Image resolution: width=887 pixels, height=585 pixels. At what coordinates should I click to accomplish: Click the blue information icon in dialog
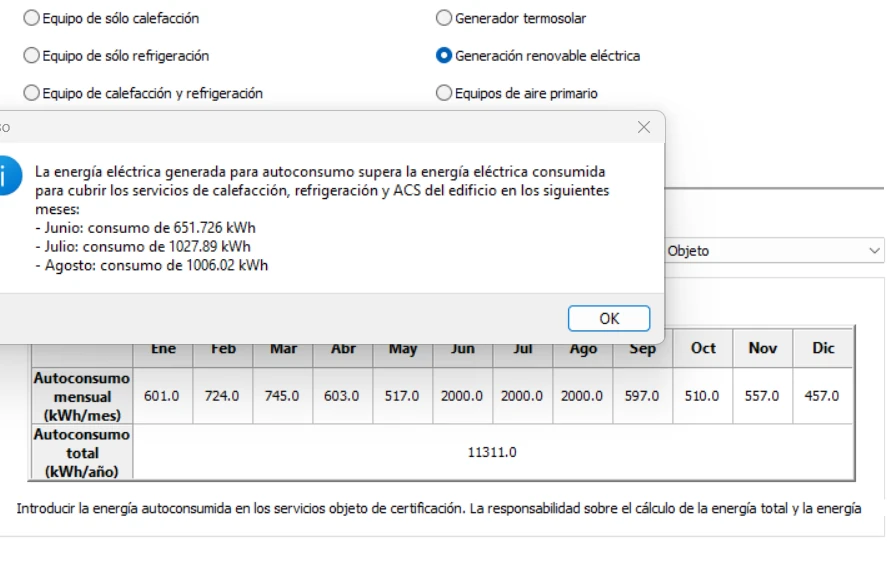8,176
